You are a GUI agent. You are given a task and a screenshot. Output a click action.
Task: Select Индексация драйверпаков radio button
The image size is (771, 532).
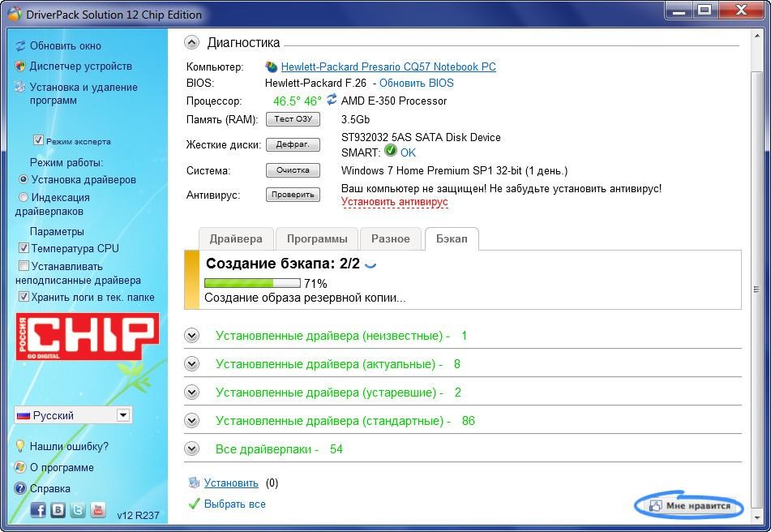pos(24,198)
